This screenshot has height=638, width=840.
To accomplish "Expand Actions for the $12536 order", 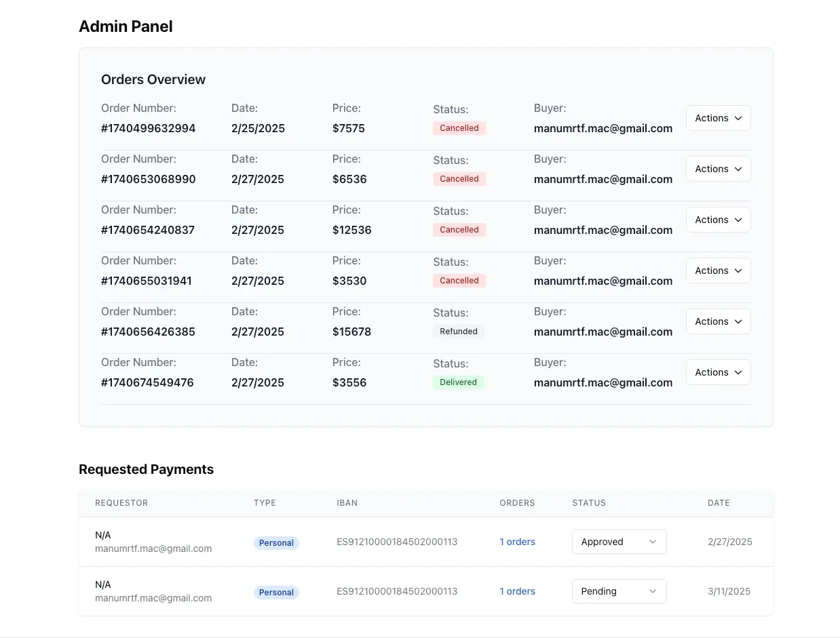I will [x=718, y=220].
